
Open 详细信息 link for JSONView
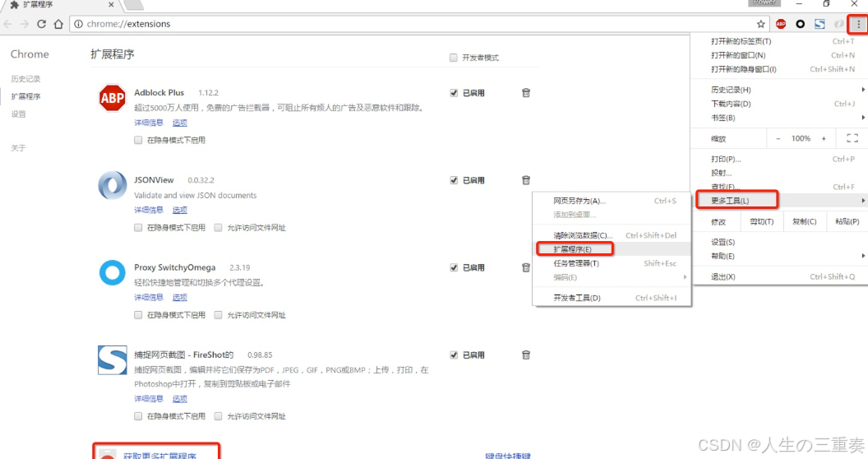(x=148, y=210)
